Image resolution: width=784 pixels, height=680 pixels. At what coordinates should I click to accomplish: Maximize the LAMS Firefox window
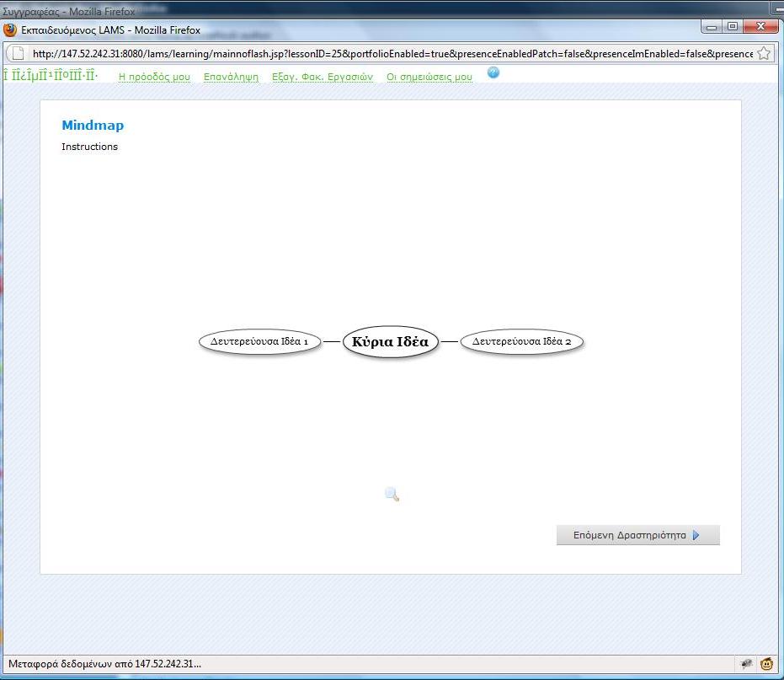(732, 27)
